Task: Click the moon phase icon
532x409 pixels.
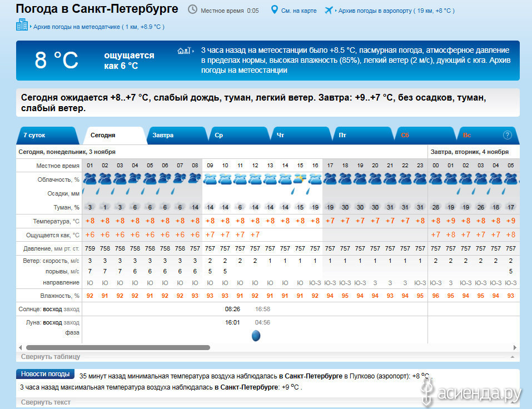Action: tap(256, 336)
